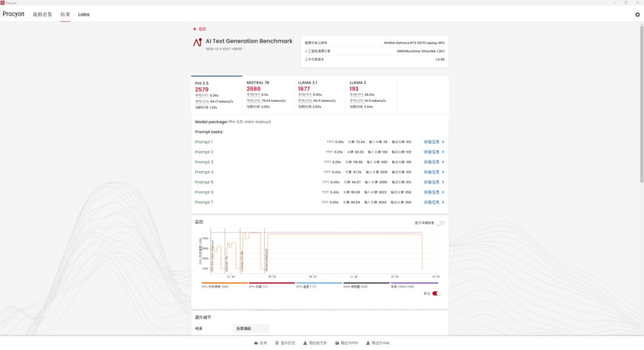The image size is (644, 350).
Task: Click Model package Phi-3.5-mini-instruct text
Action: pyautogui.click(x=233, y=122)
